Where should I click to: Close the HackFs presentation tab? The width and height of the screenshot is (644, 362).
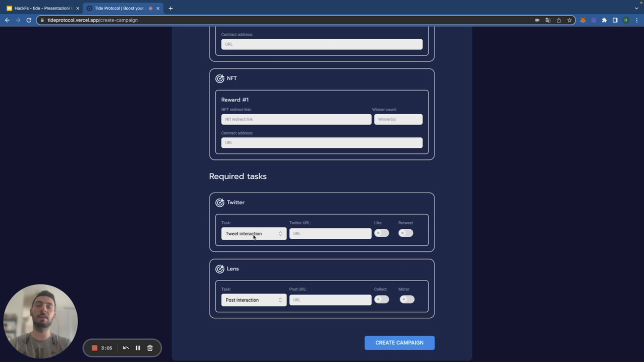coord(77,9)
